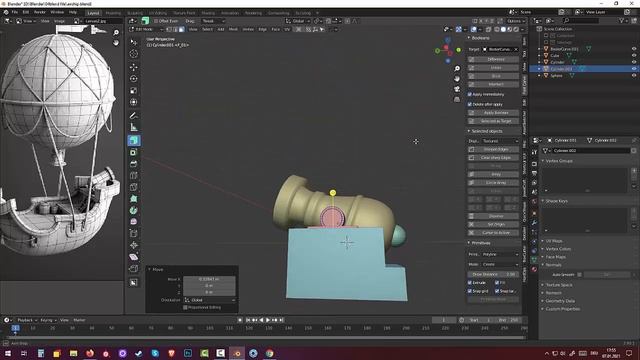Click the play animation button
The height and width of the screenshot is (360, 640).
pos(268,320)
